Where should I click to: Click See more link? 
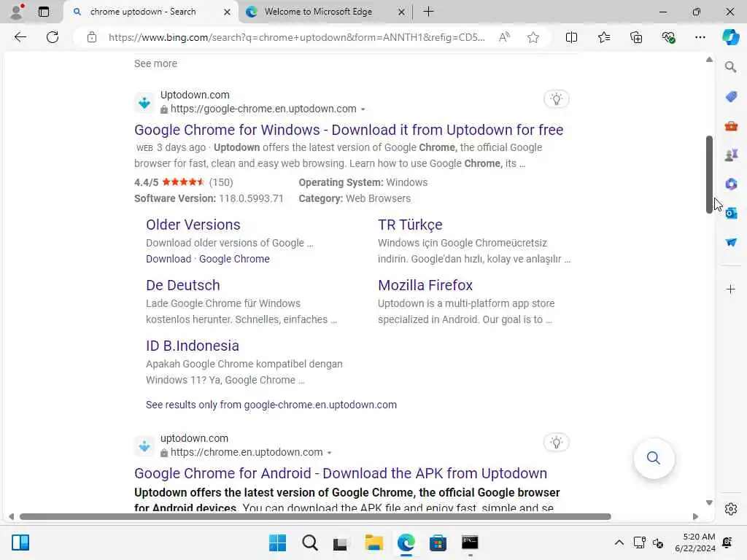tap(155, 63)
